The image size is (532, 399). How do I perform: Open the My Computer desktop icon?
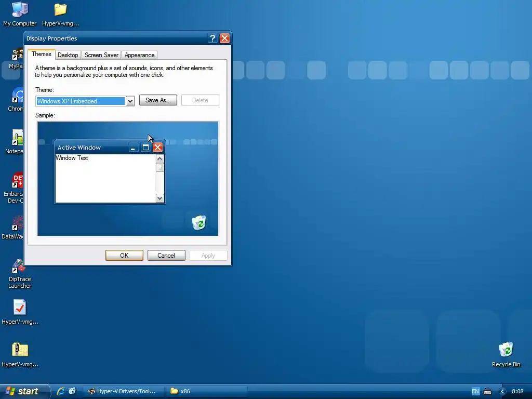[x=20, y=14]
